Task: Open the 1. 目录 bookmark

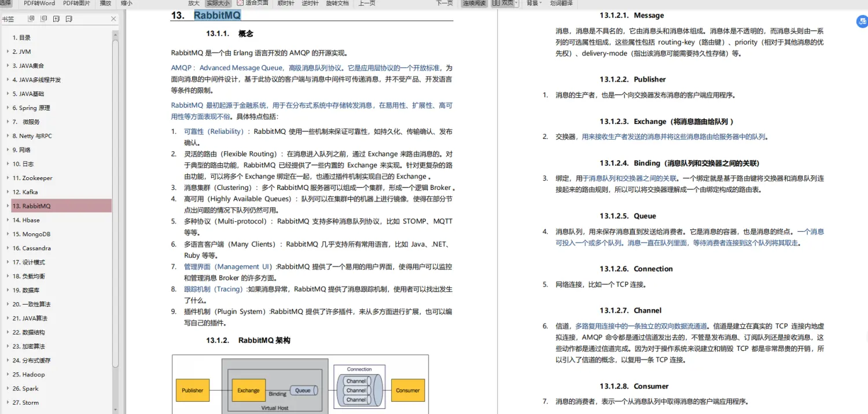Action: coord(21,38)
